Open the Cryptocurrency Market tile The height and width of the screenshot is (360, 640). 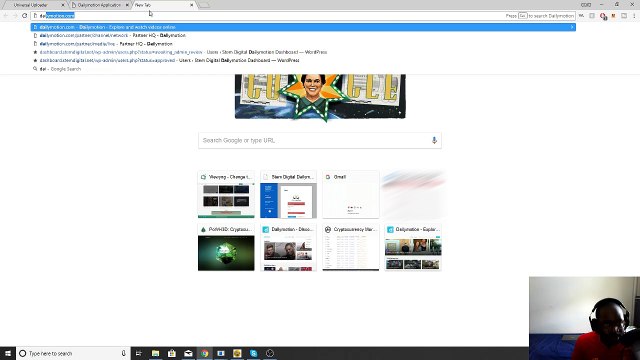[x=351, y=247]
